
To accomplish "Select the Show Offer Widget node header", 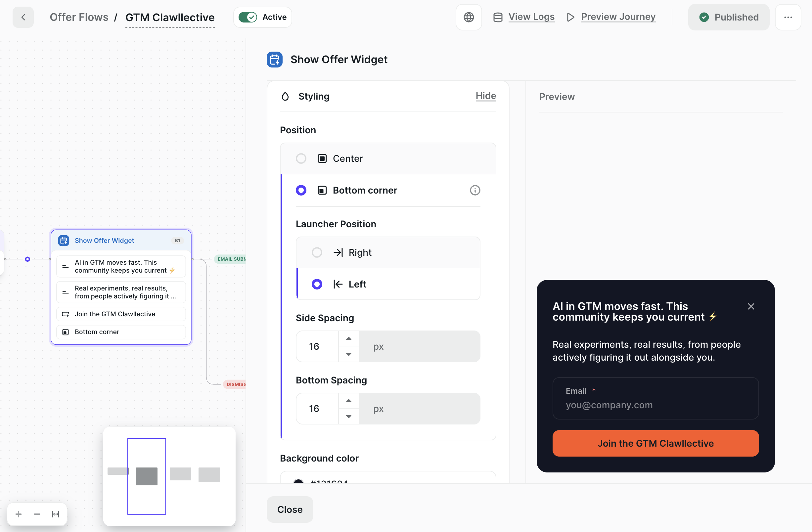I will (121, 241).
